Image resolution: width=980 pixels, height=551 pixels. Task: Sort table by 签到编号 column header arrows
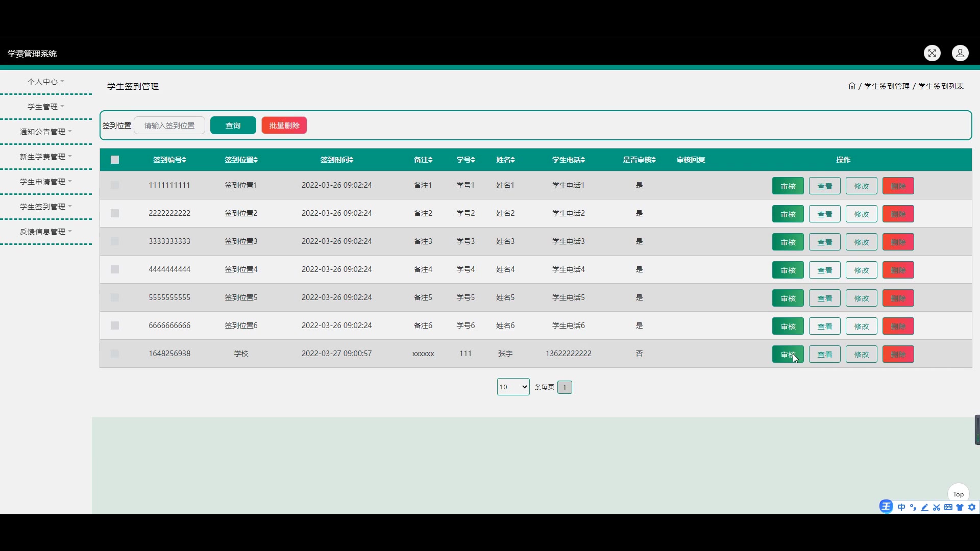(184, 160)
